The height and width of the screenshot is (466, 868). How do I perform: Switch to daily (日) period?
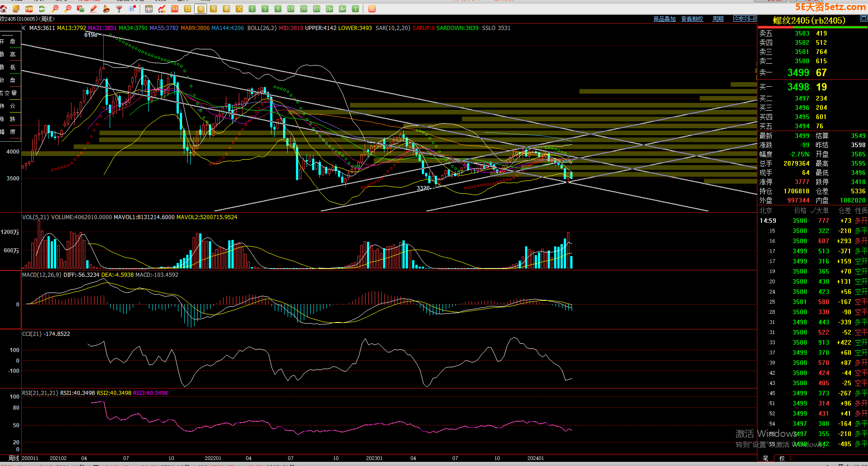click(x=188, y=9)
